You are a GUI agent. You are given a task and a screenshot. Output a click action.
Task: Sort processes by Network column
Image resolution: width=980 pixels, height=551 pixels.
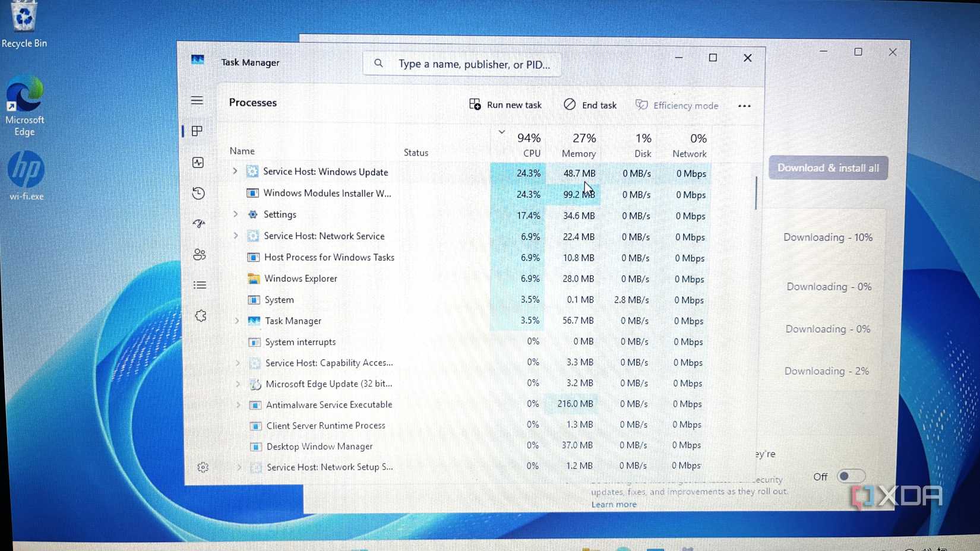[x=684, y=145]
